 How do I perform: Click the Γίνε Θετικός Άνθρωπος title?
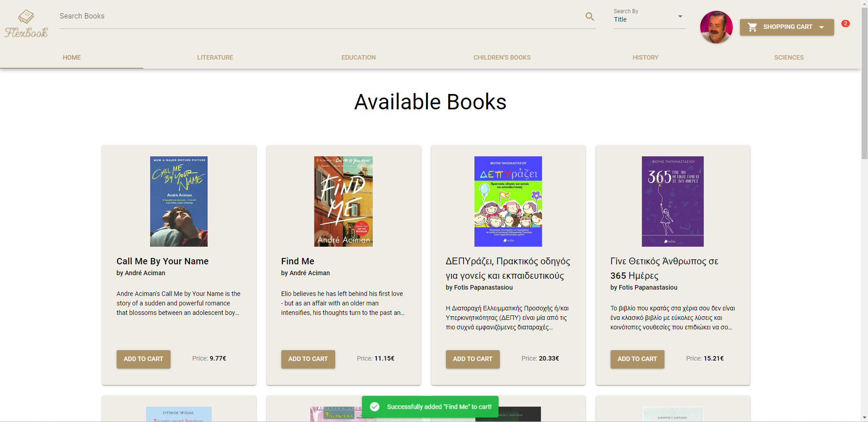664,268
